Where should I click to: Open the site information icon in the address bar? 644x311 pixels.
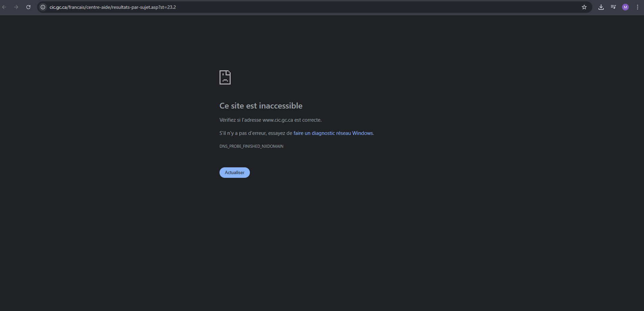point(43,7)
